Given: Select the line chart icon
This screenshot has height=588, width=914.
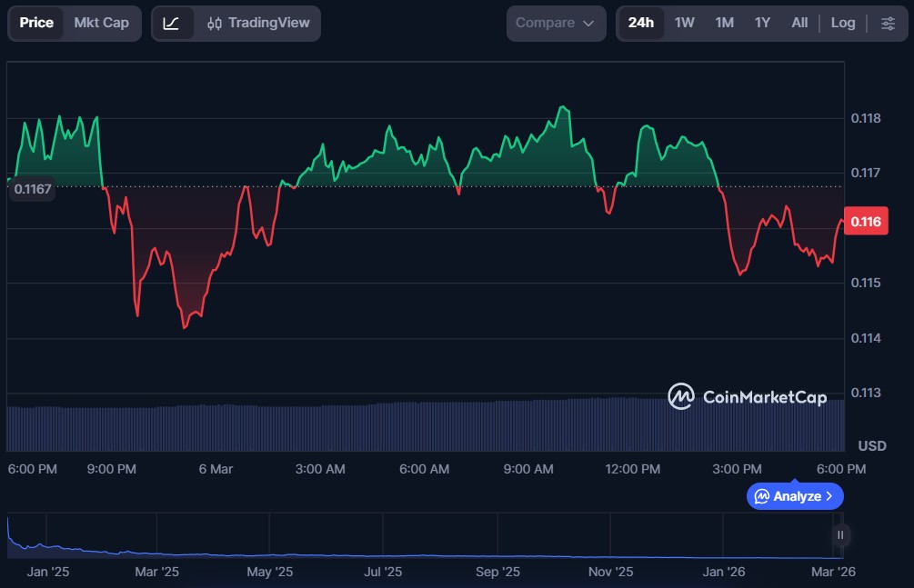Looking at the screenshot, I should [x=172, y=23].
